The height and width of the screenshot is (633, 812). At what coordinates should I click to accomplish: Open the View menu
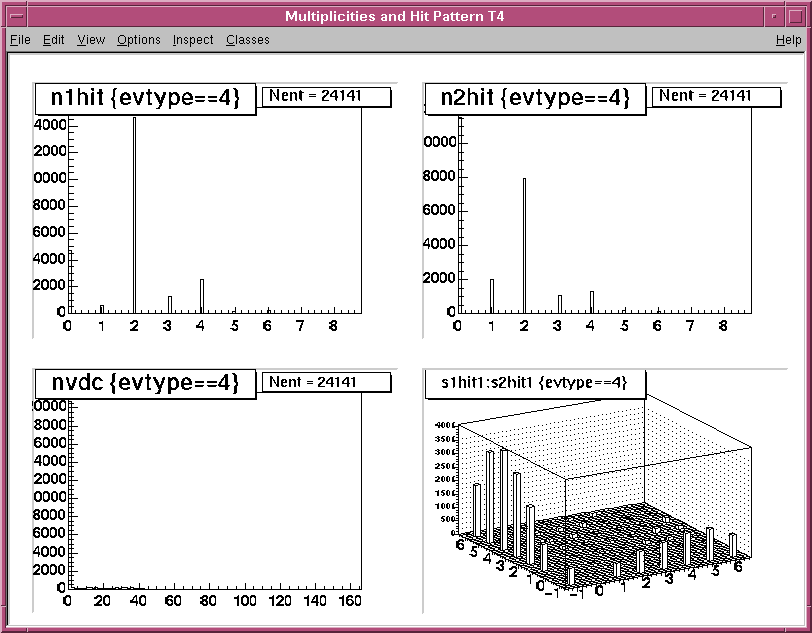pyautogui.click(x=91, y=40)
